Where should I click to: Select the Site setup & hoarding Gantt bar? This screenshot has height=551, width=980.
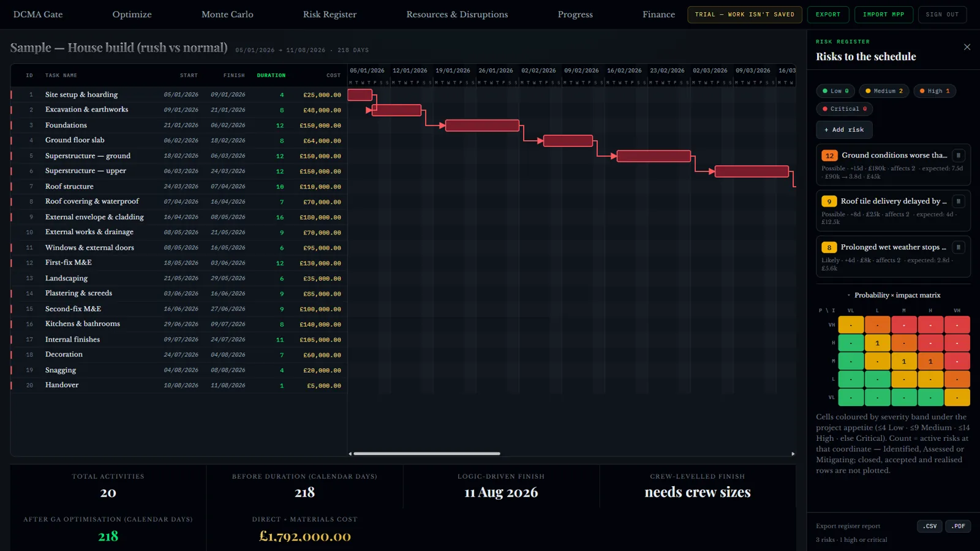pos(360,95)
